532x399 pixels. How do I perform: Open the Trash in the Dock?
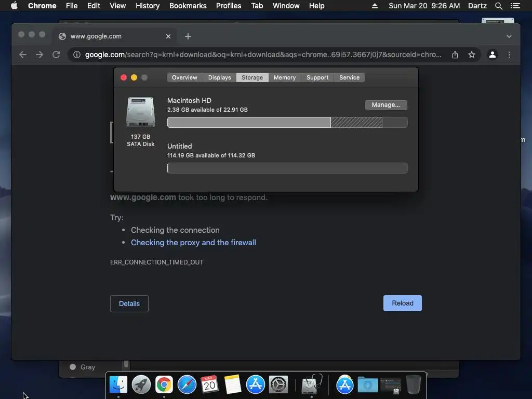point(413,385)
